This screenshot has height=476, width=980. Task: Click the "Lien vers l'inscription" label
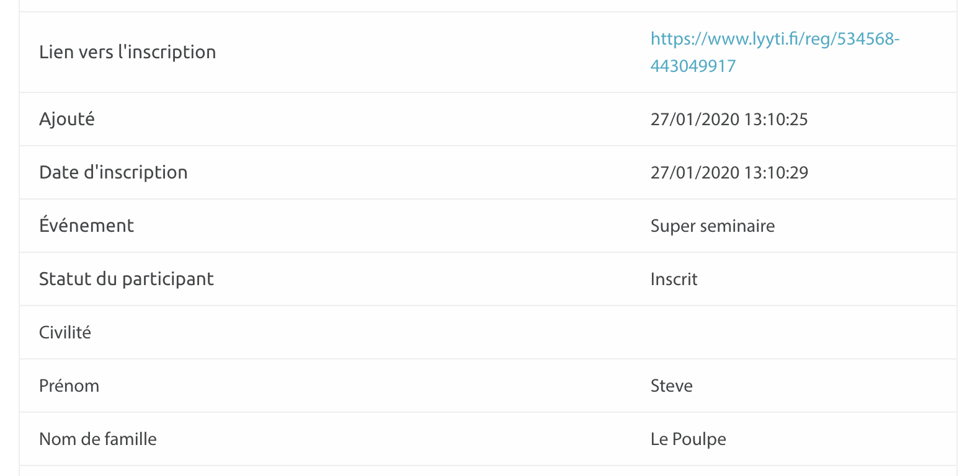click(127, 52)
